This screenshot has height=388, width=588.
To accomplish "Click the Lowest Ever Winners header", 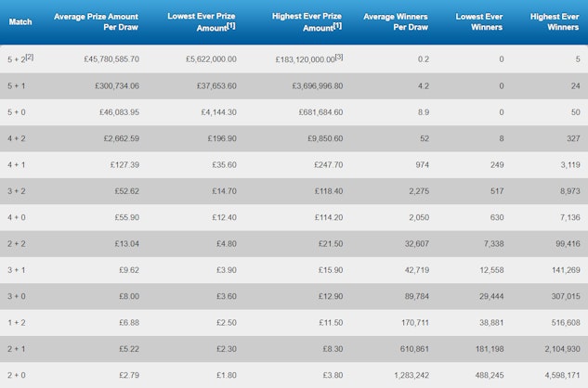I will pos(479,21).
